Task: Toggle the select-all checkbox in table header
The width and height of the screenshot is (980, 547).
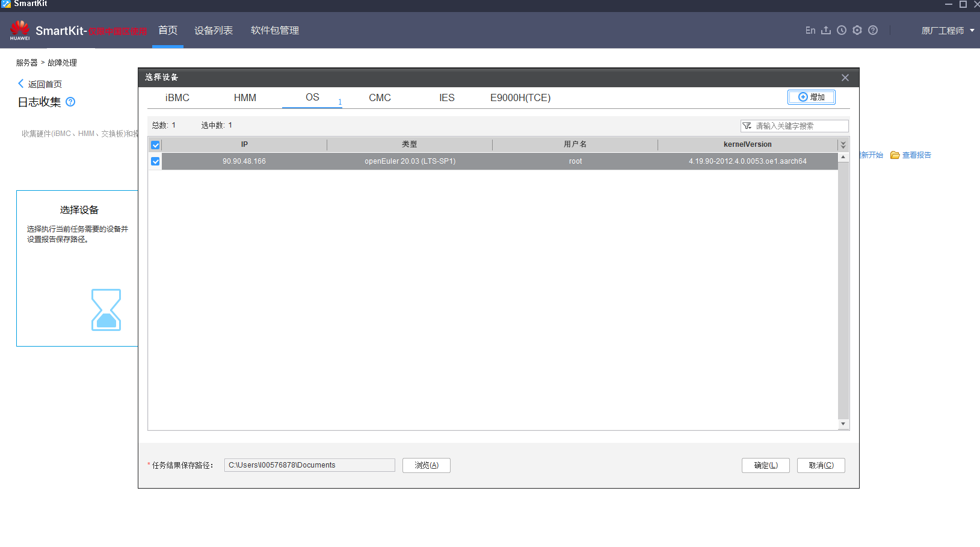Action: point(155,145)
